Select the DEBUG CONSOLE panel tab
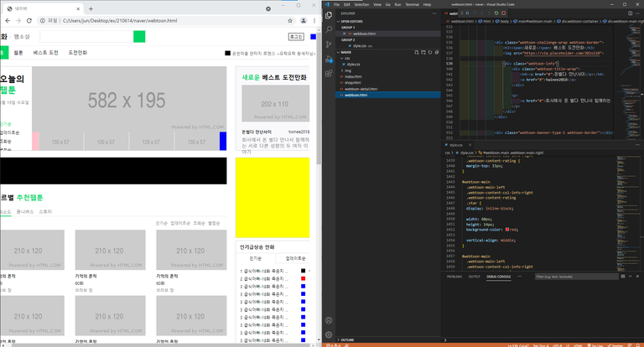This screenshot has width=644, height=347. (x=499, y=277)
